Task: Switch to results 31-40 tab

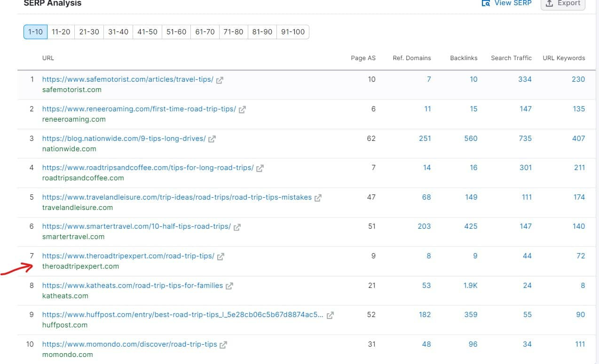Action: [x=118, y=32]
